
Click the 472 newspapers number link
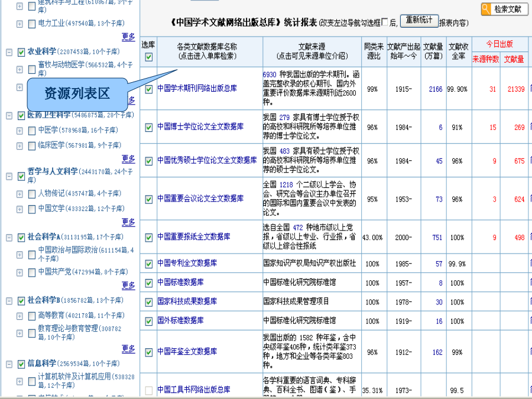(298, 228)
